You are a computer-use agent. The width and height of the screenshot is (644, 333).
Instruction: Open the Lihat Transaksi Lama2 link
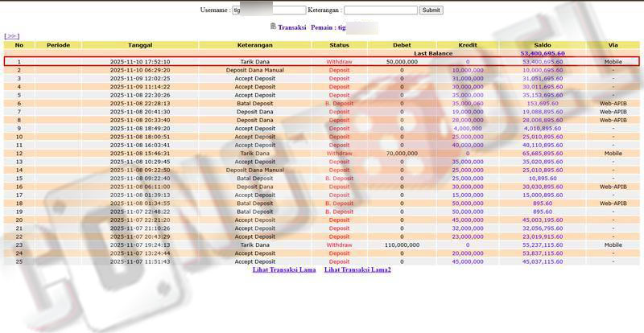pos(357,269)
